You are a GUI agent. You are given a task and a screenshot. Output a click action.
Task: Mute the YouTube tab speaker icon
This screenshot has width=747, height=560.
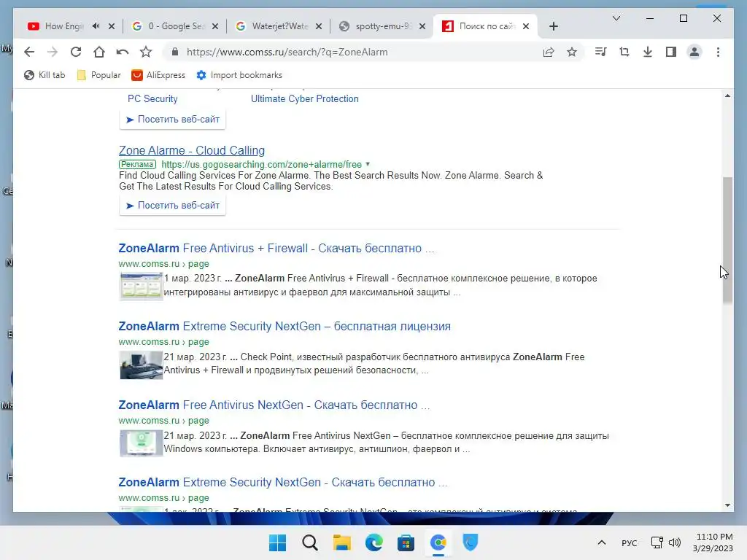pyautogui.click(x=96, y=26)
